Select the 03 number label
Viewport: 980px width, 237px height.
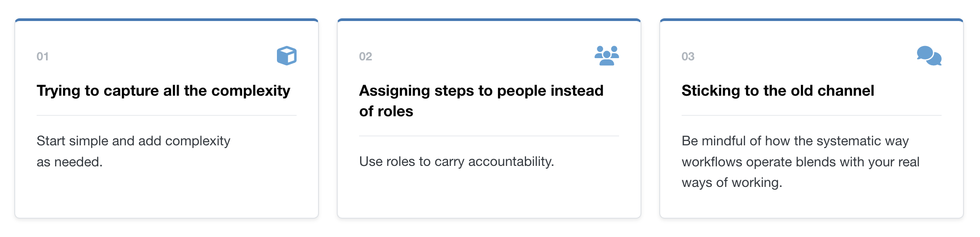[x=688, y=56]
